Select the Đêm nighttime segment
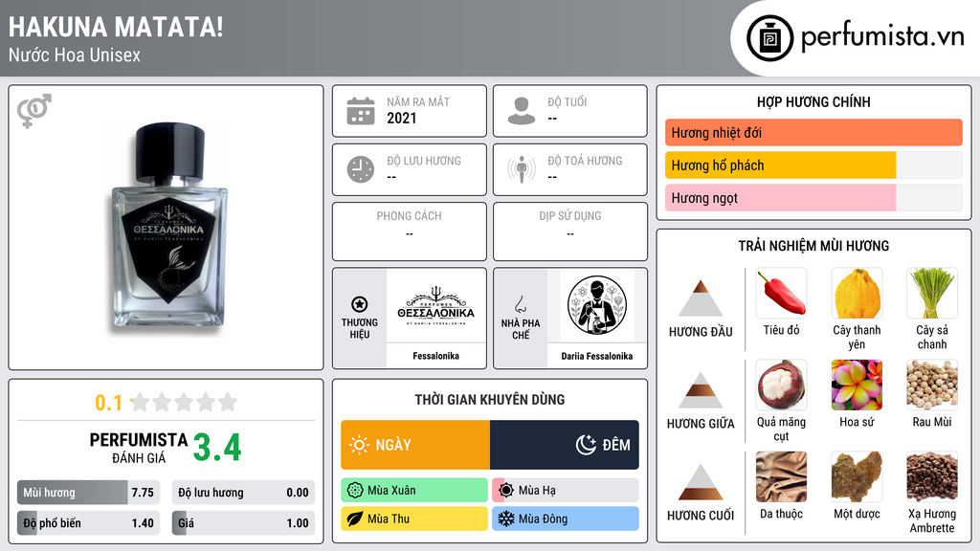Image resolution: width=980 pixels, height=551 pixels. (x=565, y=445)
